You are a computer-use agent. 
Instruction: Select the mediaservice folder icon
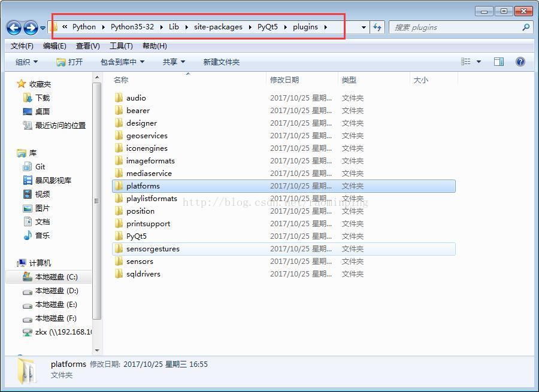coord(119,173)
